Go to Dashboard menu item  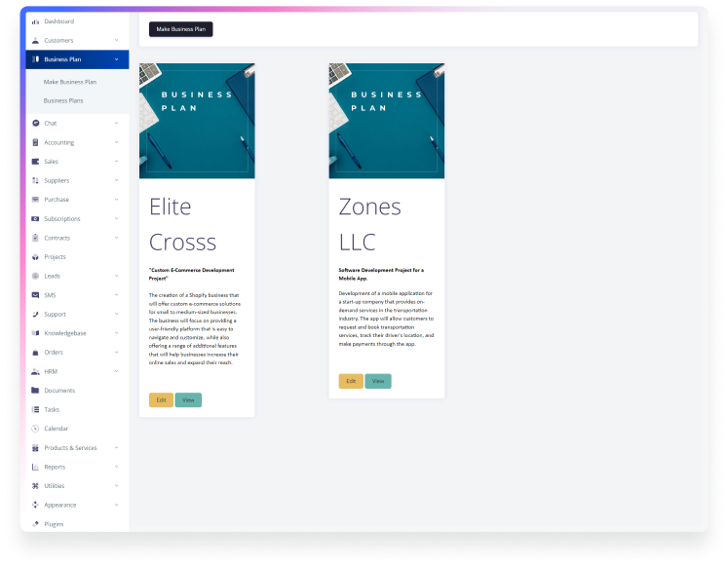[59, 21]
